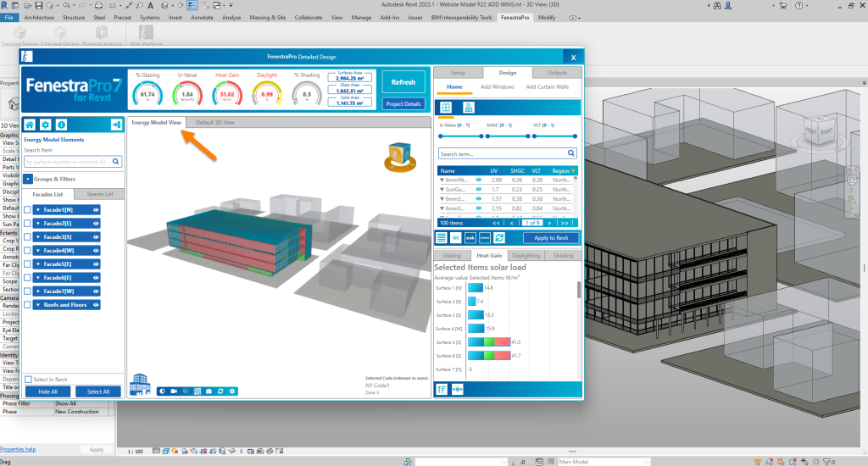Open the home icon in Energy Model Elements panel
The height and width of the screenshot is (466, 868).
[x=30, y=125]
